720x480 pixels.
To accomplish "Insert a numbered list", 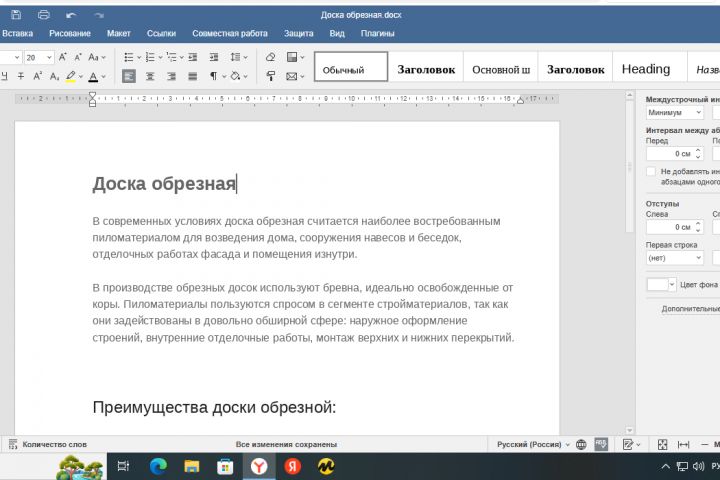I will click(x=150, y=57).
